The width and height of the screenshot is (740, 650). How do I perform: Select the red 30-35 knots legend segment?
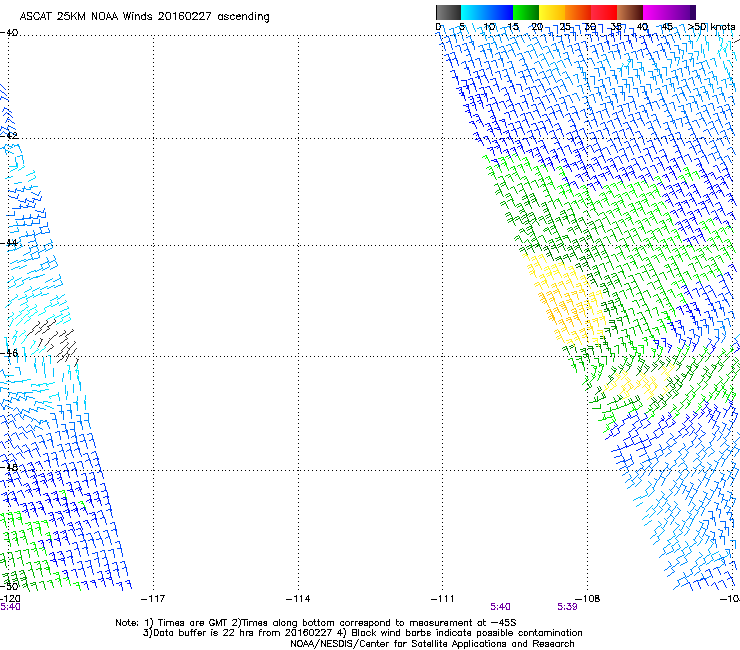pyautogui.click(x=604, y=12)
